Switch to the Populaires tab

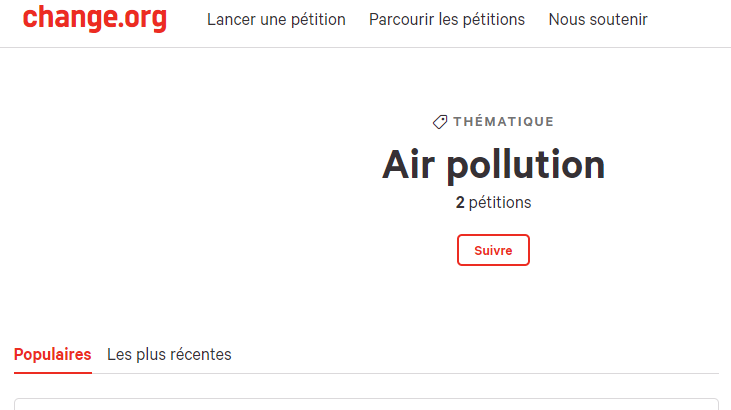click(x=53, y=355)
